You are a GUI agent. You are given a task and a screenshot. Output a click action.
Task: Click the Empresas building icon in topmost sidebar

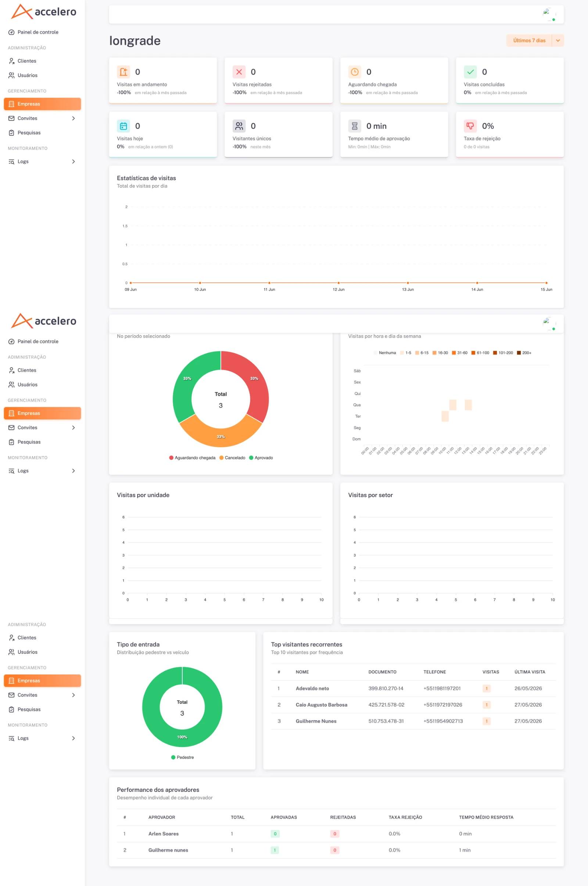point(12,104)
